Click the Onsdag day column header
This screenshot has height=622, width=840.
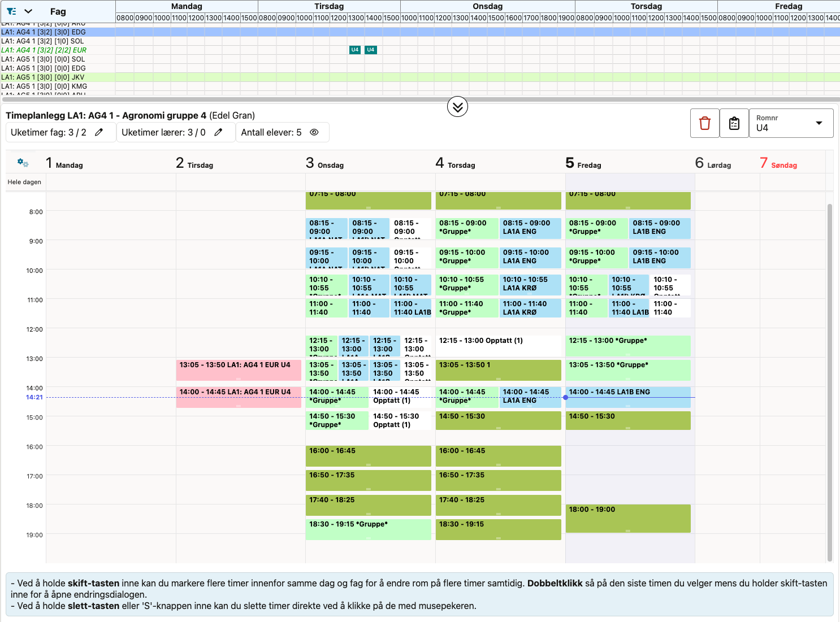pos(370,163)
